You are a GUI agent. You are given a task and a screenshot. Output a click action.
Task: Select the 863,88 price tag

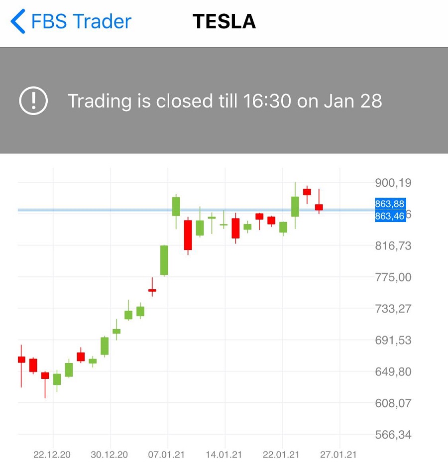point(390,204)
